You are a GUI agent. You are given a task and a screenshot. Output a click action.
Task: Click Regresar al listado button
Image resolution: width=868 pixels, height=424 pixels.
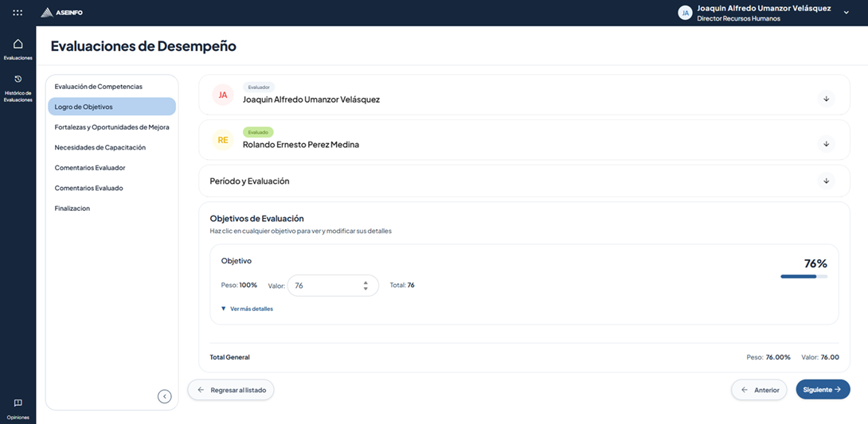[x=231, y=390]
